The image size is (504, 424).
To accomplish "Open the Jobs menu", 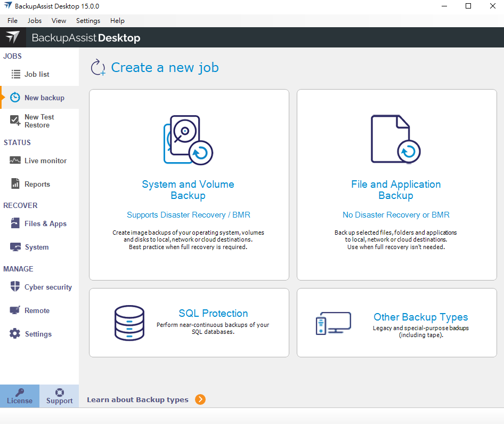I will tap(35, 21).
